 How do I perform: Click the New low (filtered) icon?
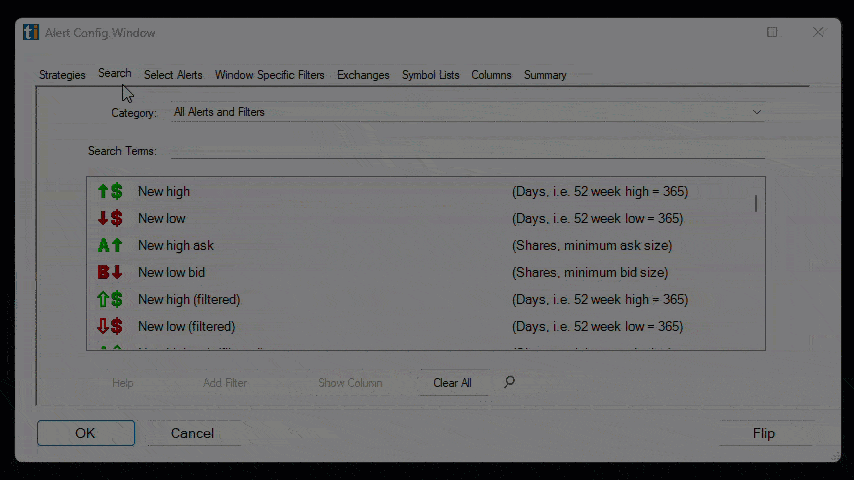point(110,326)
